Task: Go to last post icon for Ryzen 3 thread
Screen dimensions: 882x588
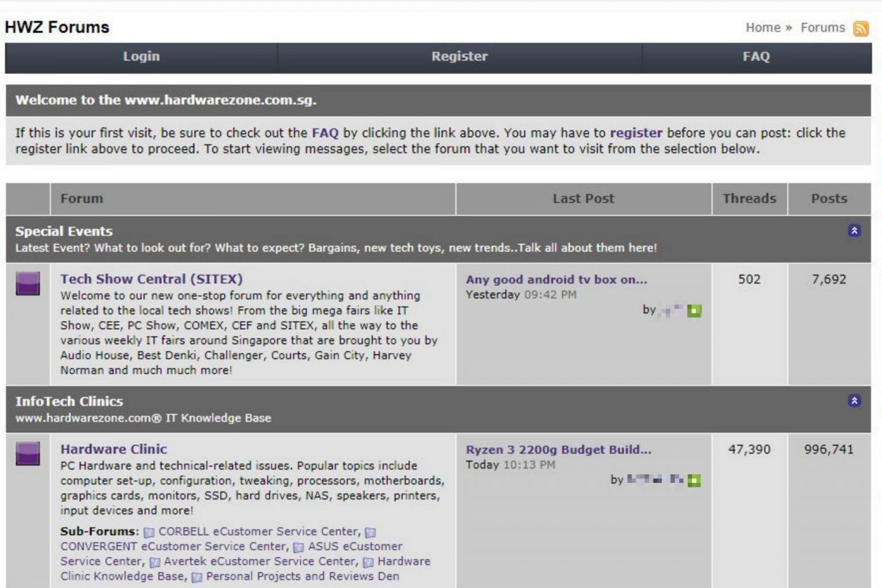Action: [x=694, y=481]
